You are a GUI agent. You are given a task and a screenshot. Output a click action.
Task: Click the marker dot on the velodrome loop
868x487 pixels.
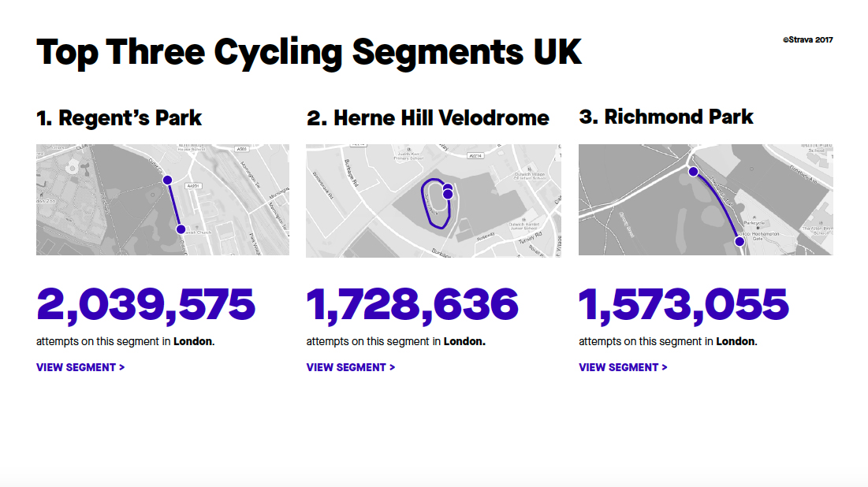pyautogui.click(x=448, y=193)
